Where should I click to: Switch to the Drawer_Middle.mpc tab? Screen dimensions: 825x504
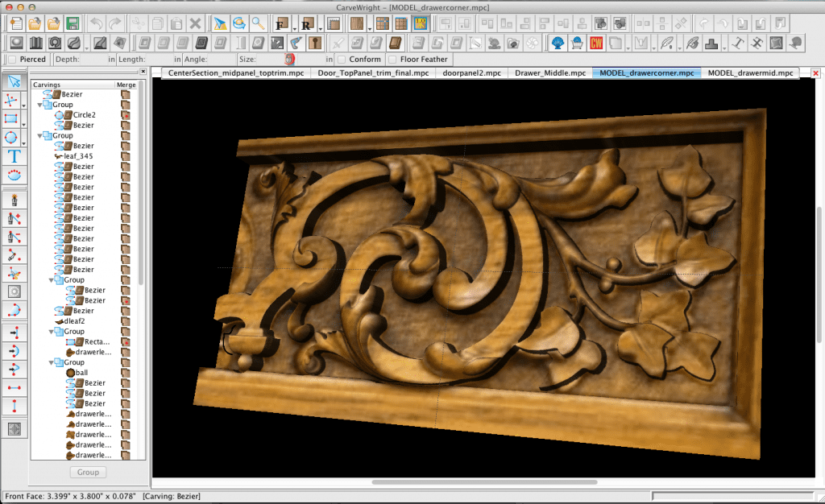click(x=550, y=73)
